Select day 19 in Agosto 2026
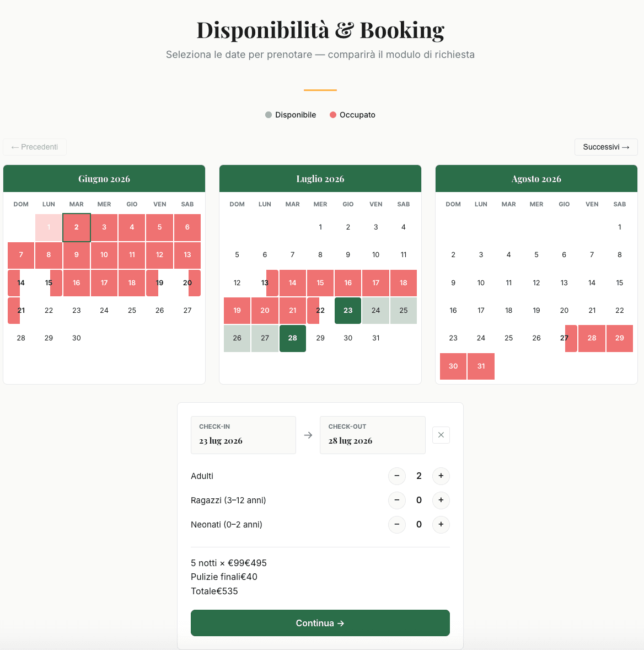 536,311
